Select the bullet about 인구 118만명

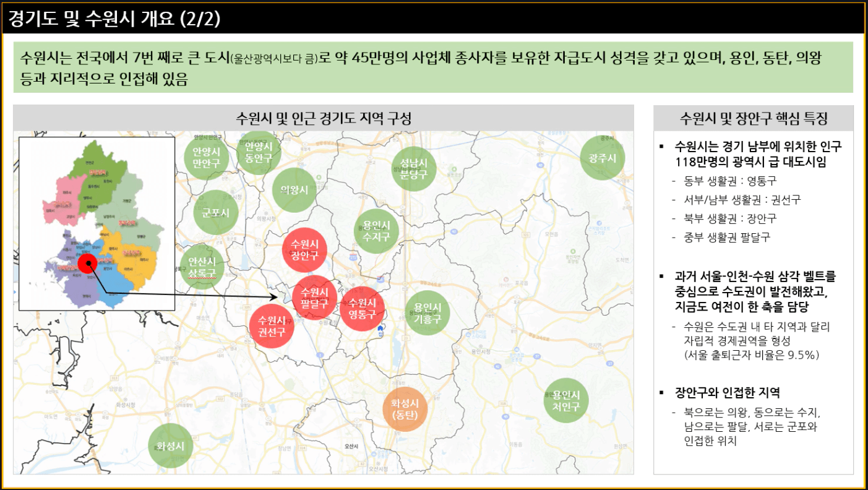[758, 154]
